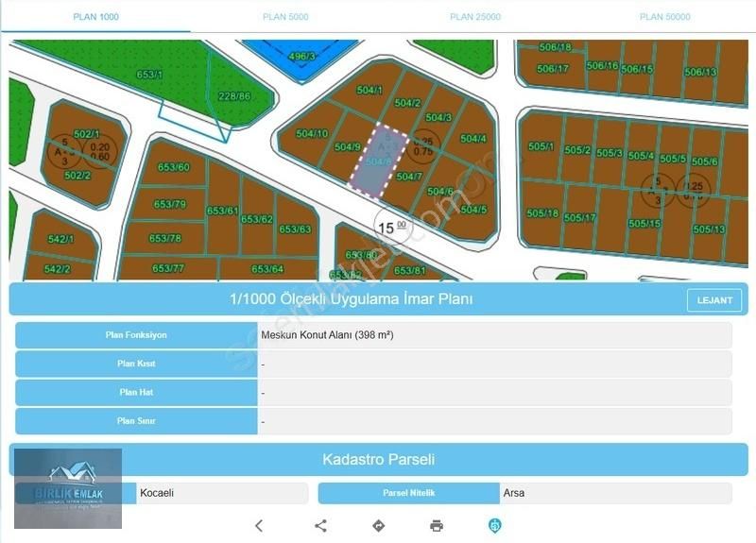Open directions with the diamond arrow icon

pos(379,526)
